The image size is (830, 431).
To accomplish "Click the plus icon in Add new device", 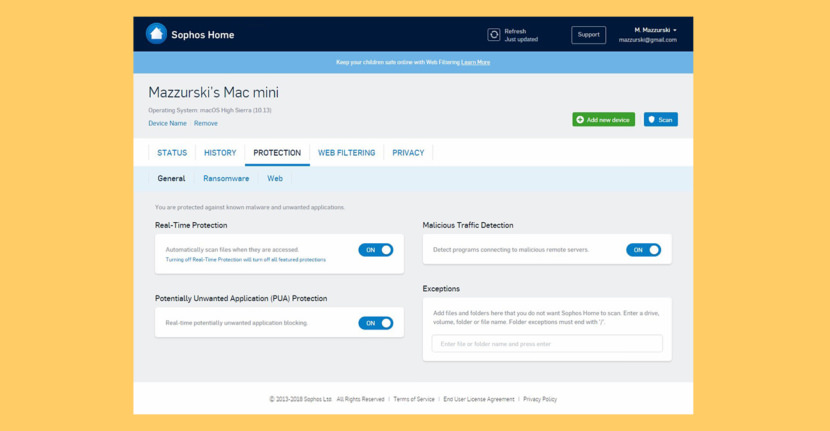I will coord(580,120).
